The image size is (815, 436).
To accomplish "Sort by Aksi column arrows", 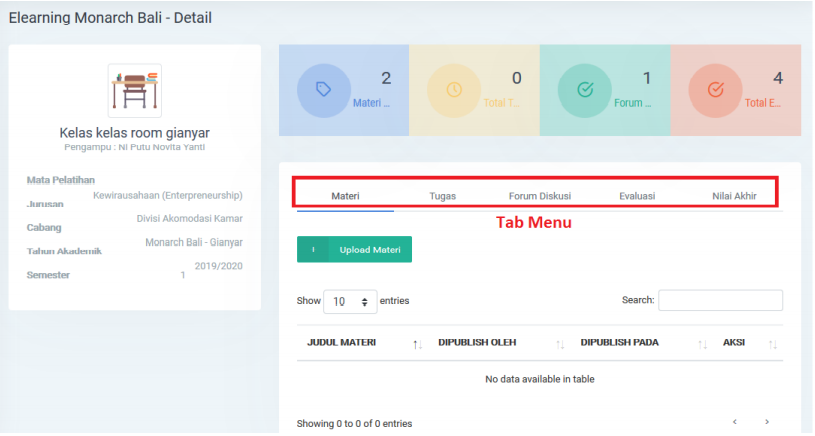I will (772, 344).
